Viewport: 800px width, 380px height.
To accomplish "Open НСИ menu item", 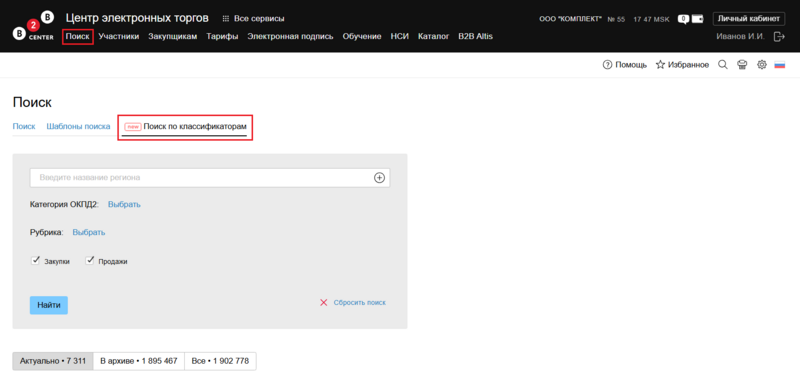I will pyautogui.click(x=399, y=36).
